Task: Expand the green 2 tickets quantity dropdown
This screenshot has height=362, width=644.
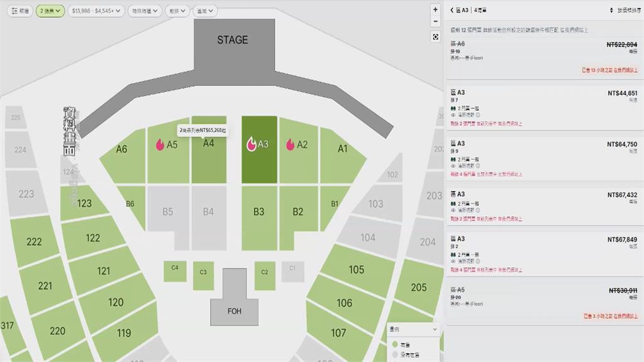Action: click(50, 11)
